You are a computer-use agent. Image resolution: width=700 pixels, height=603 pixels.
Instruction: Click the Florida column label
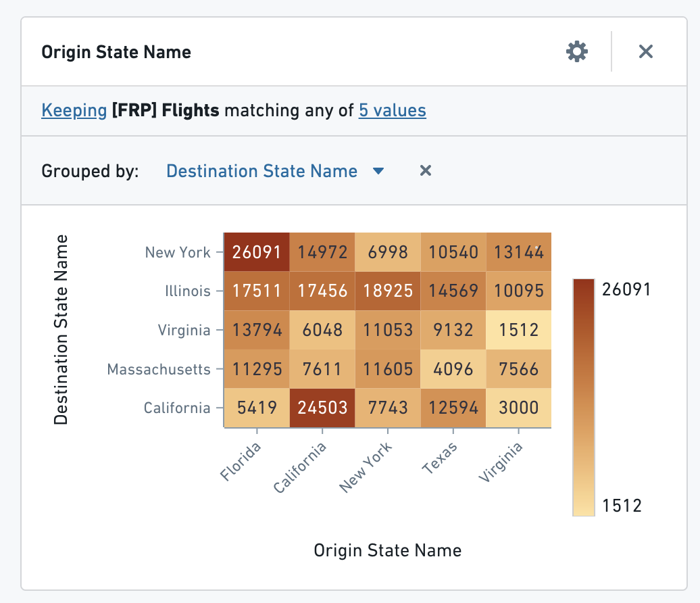pos(241,462)
